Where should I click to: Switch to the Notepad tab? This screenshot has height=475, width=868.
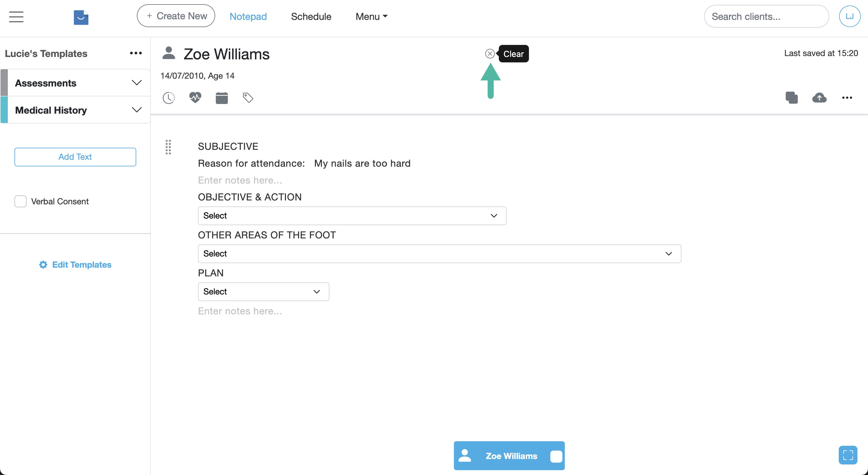(248, 16)
